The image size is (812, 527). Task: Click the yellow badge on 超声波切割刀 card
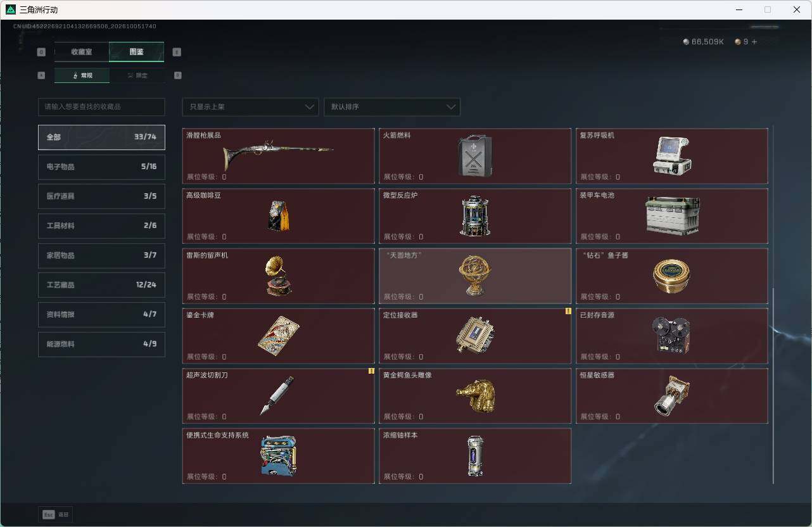click(x=372, y=371)
